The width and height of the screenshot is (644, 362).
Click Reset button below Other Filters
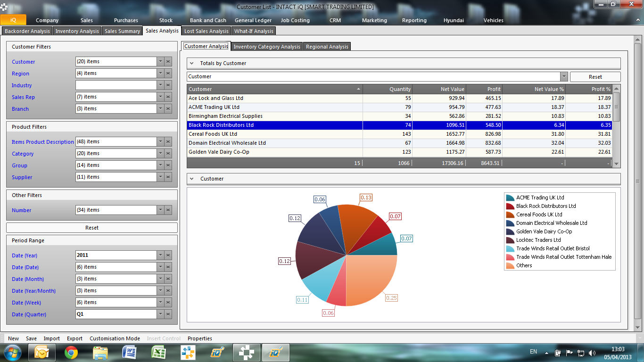pyautogui.click(x=92, y=228)
